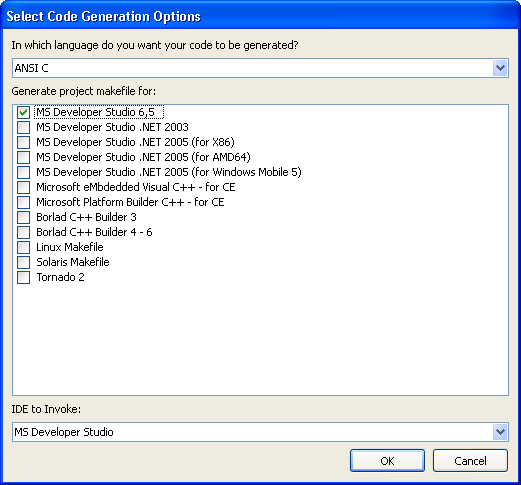521x485 pixels.
Task: Dismiss the dialog with Cancel
Action: (x=470, y=461)
